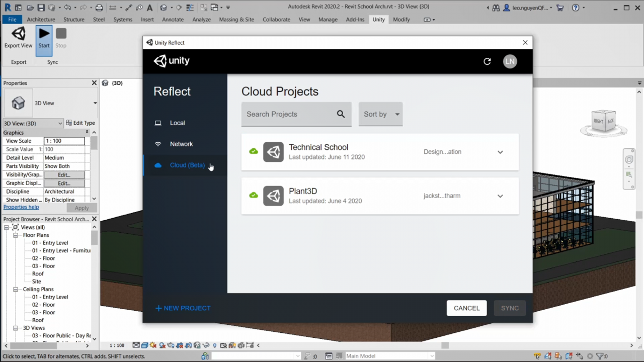The width and height of the screenshot is (644, 362).
Task: Select the Collaborate ribbon tab
Action: pos(276,19)
